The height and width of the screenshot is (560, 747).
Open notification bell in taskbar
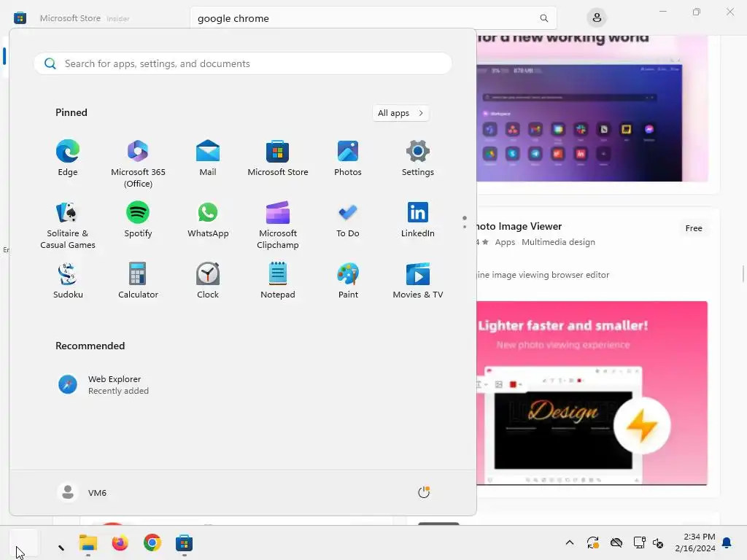click(727, 542)
